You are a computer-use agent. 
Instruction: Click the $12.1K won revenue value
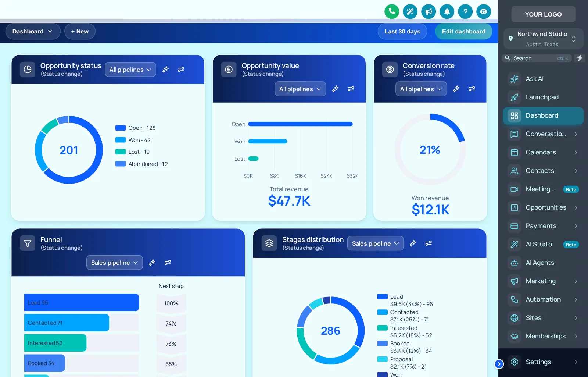(x=430, y=210)
